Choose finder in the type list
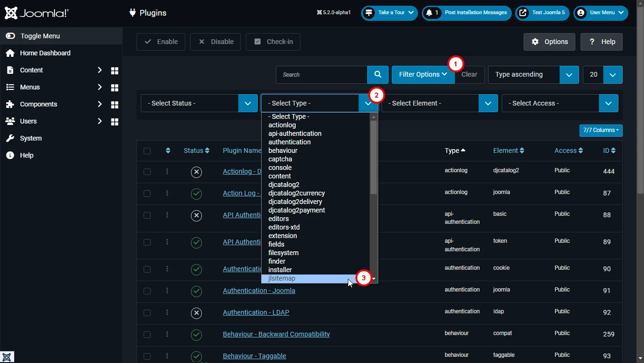 315,261
